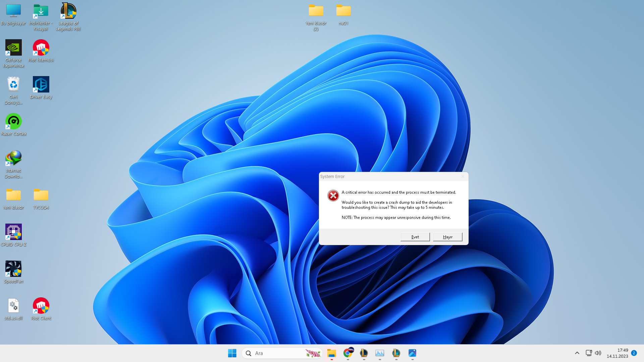
Task: Select the Geri Dönüşüm recycle bin icon
Action: 13,90
